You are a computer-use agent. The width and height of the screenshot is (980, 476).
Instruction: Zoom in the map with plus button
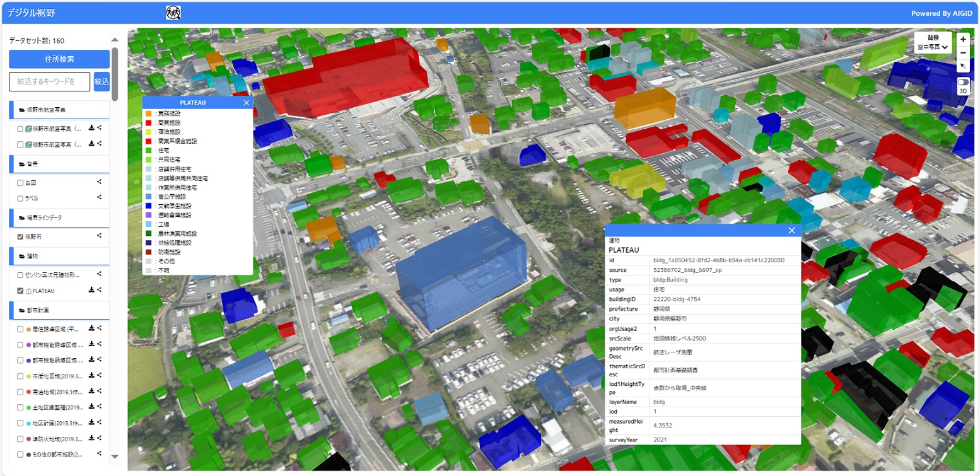pos(963,38)
